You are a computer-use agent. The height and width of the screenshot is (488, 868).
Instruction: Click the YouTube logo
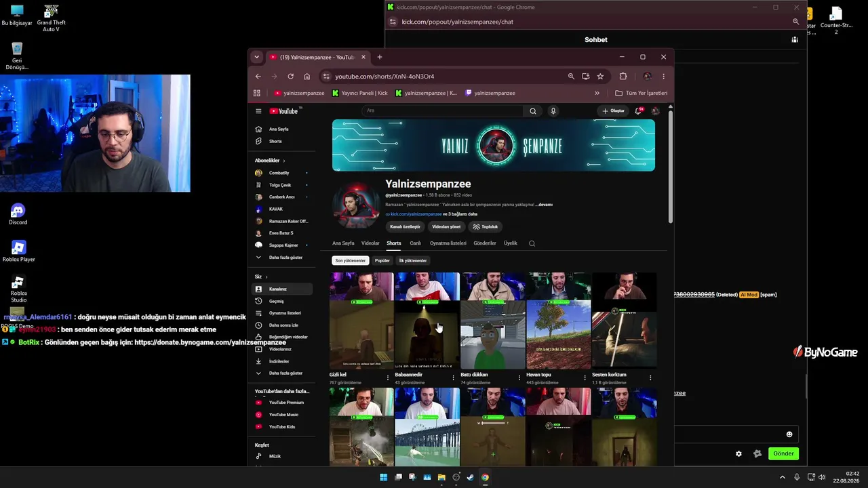[284, 111]
